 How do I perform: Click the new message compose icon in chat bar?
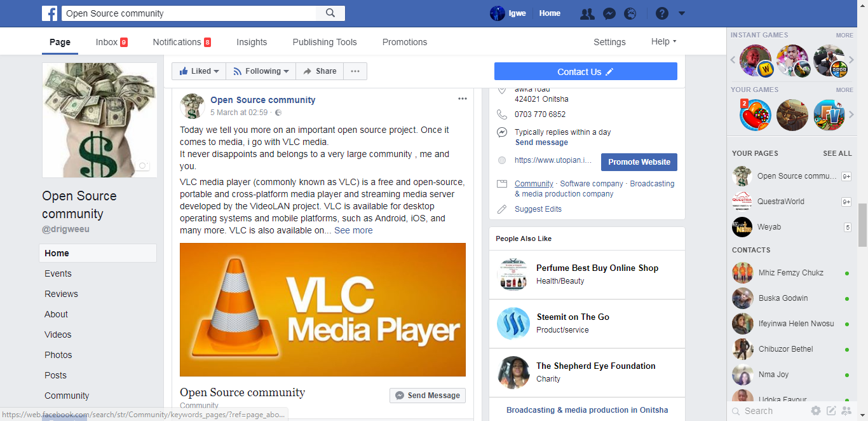click(x=831, y=411)
